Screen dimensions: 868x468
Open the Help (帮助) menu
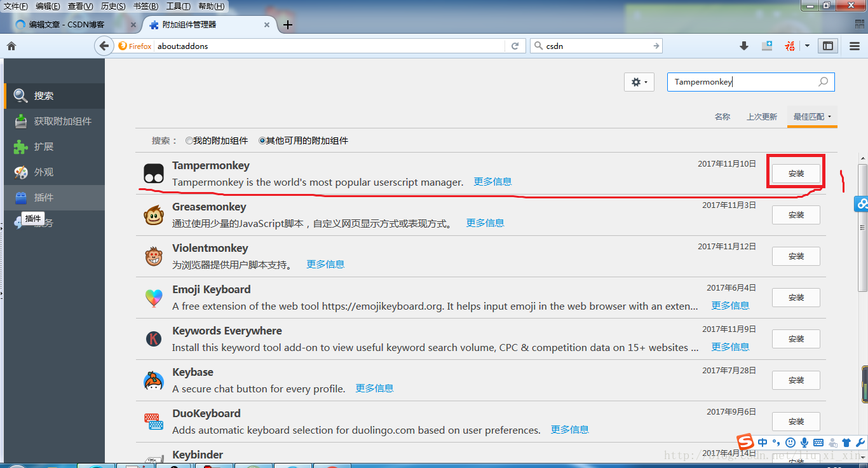coord(211,6)
